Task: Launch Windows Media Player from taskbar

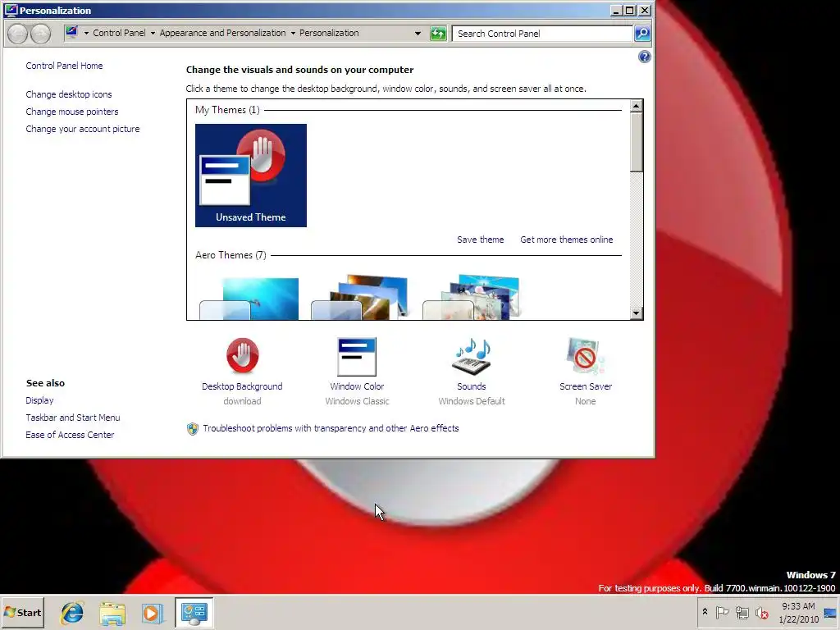Action: coord(153,613)
